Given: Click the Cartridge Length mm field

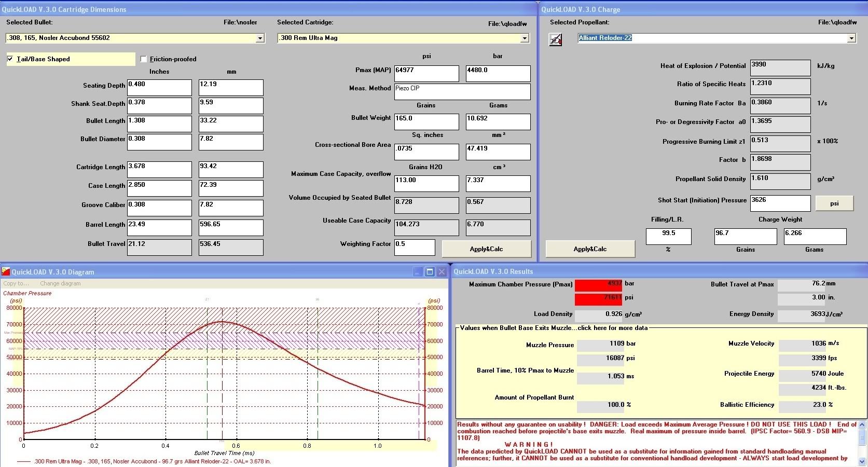Looking at the screenshot, I should point(231,170).
